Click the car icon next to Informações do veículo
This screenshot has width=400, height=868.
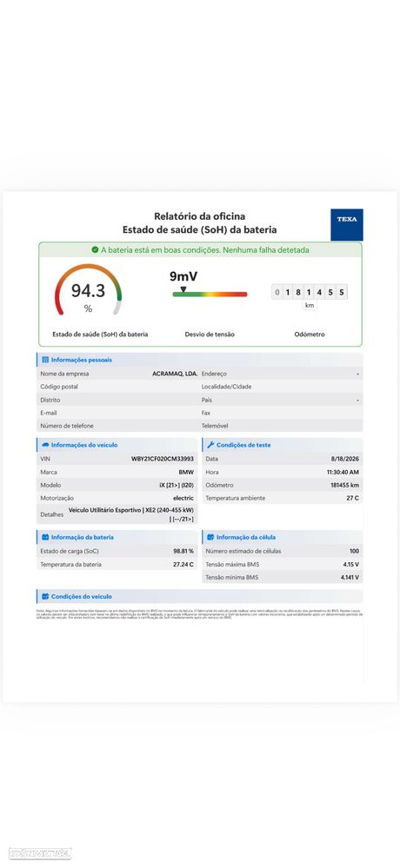coord(45,445)
